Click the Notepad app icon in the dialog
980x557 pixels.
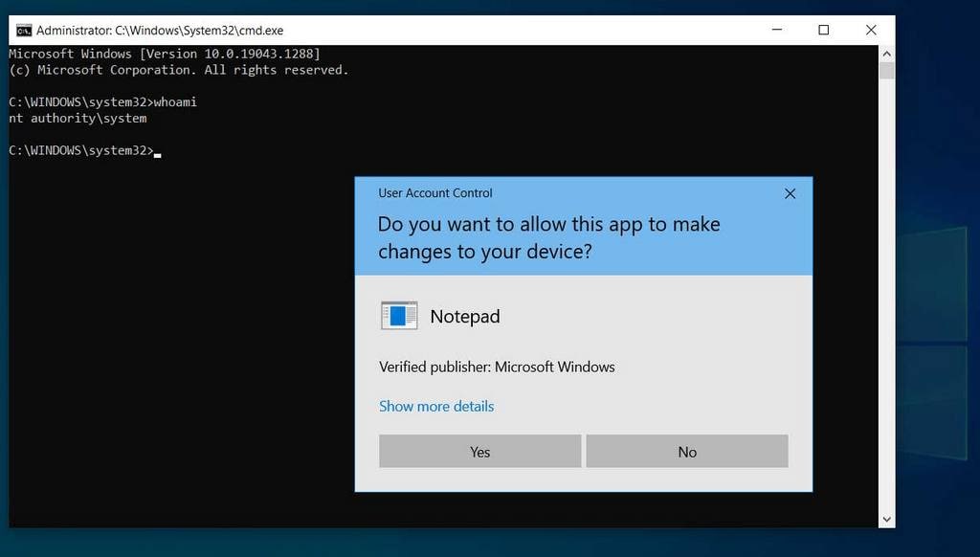point(399,316)
